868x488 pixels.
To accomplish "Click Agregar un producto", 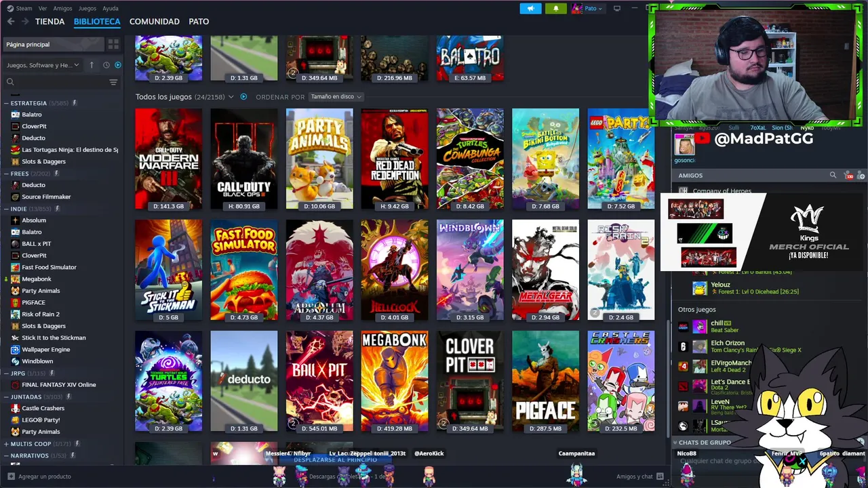I will (x=39, y=476).
